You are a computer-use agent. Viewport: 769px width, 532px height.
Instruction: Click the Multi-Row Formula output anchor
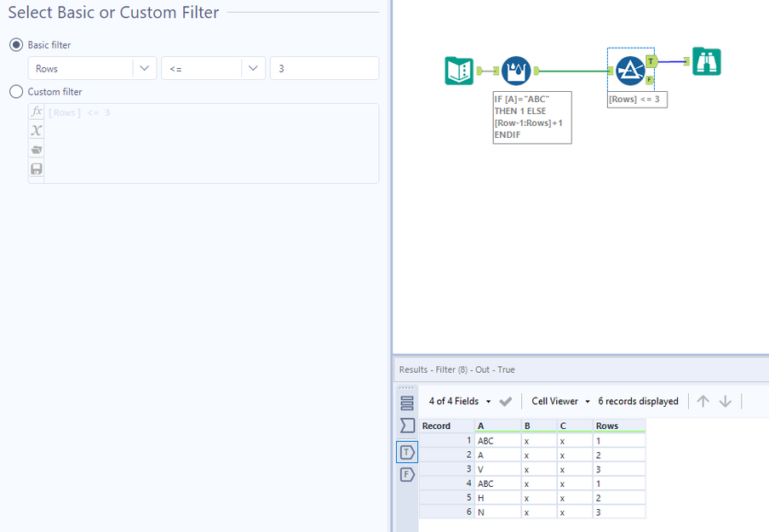pyautogui.click(x=537, y=72)
